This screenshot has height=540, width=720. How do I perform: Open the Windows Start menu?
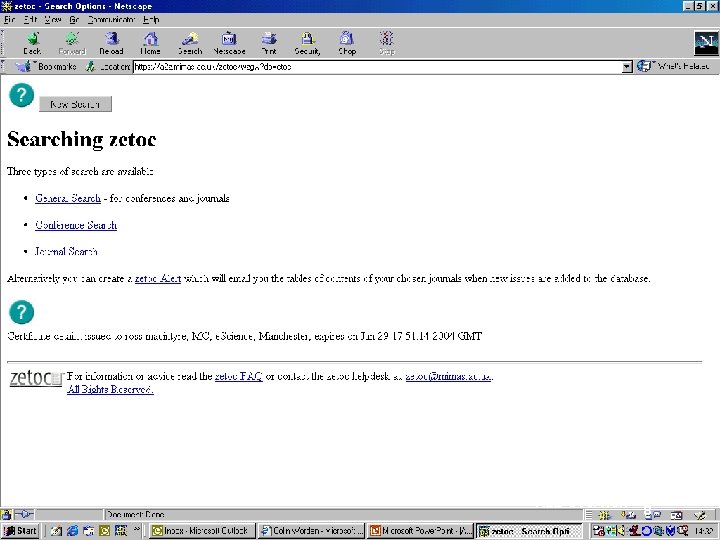pyautogui.click(x=20, y=531)
